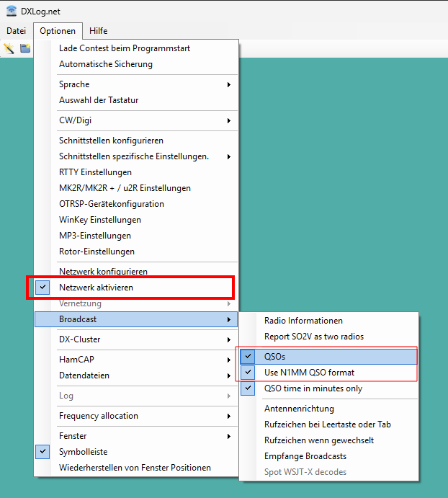448x498 pixels.
Task: Toggle Use N1MM QSO format off
Action: (309, 373)
